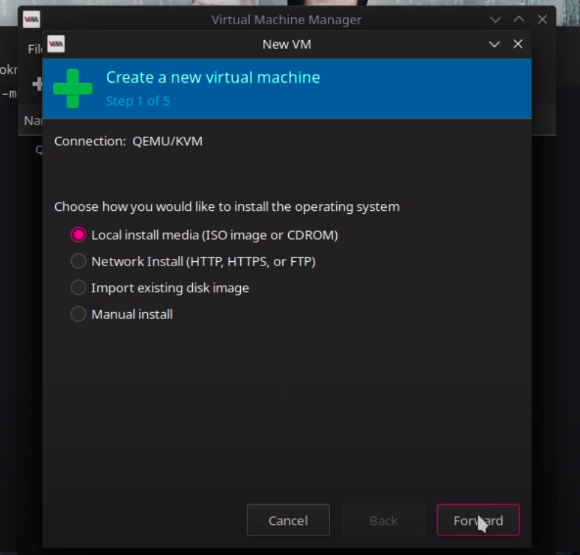The height and width of the screenshot is (555, 580).
Task: Click the Virtual Machine Manager window icon
Action: [31, 19]
